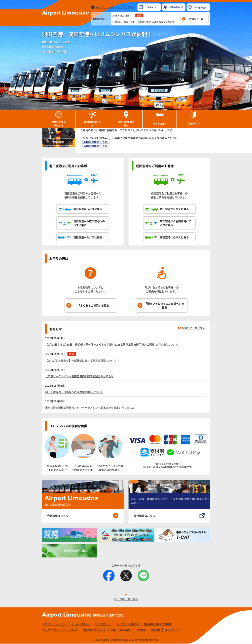Open the text size option
Viewport: 252px width, 644px height.
pyautogui.click(x=173, y=7)
